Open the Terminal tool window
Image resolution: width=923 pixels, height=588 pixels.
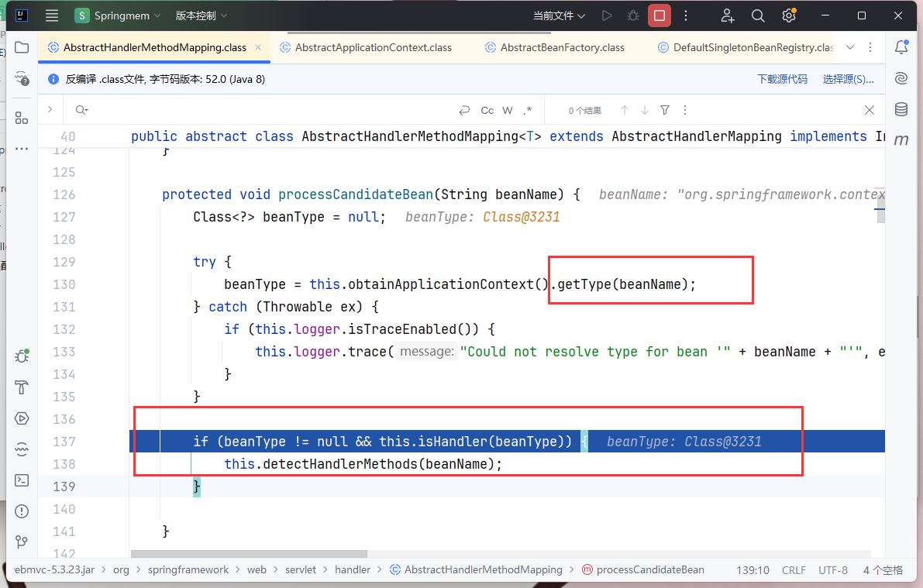(22, 480)
